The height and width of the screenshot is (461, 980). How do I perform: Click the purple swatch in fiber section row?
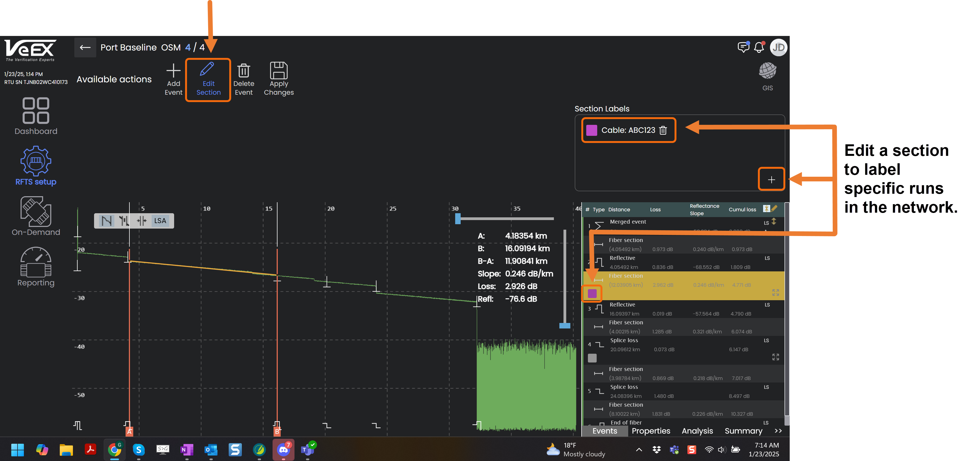coord(592,294)
